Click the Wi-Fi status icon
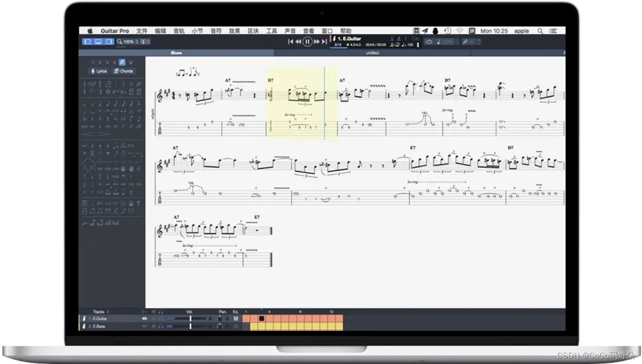This screenshot has height=364, width=642. point(459,30)
